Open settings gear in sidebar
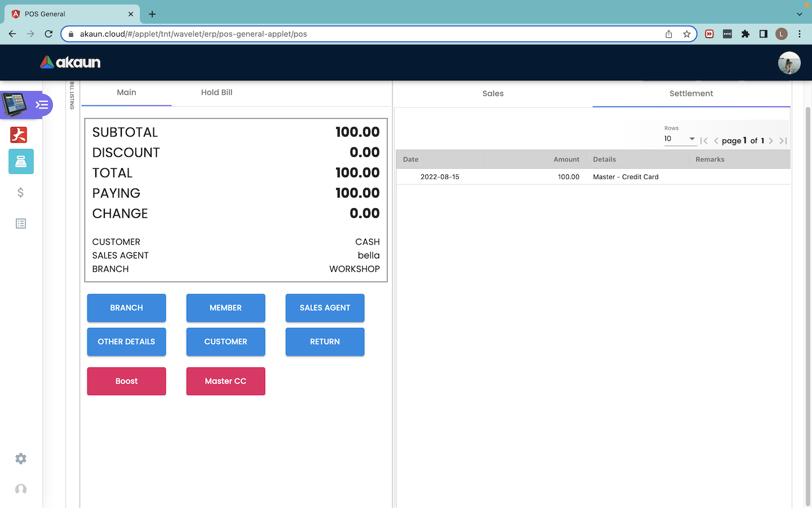812x508 pixels. [21, 458]
